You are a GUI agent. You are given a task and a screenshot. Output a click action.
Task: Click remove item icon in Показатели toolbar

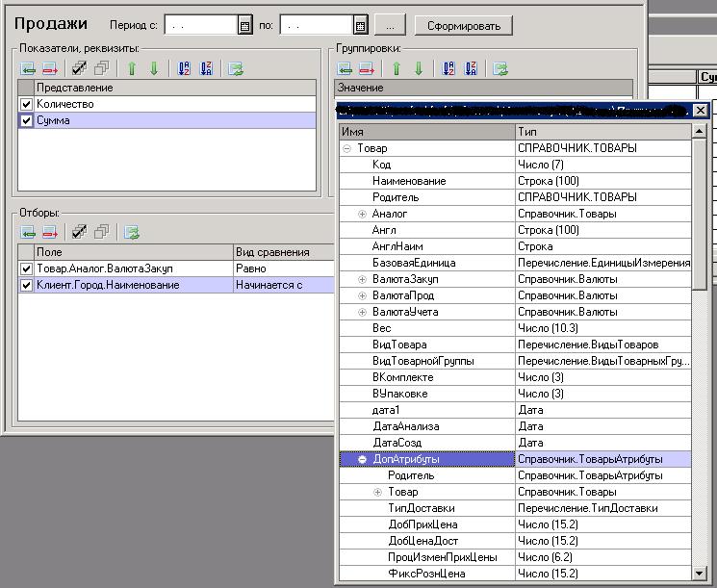click(50, 68)
